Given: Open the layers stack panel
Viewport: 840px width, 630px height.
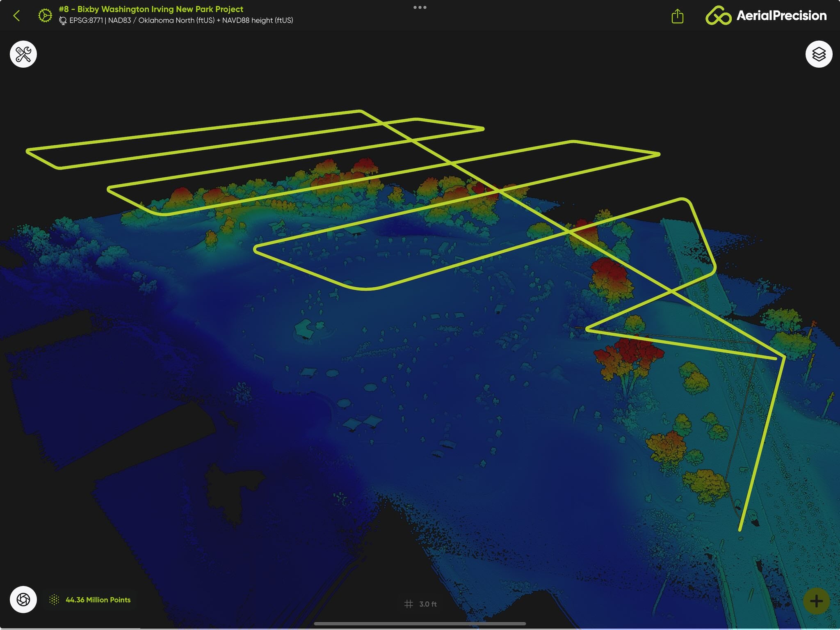Looking at the screenshot, I should [x=819, y=54].
